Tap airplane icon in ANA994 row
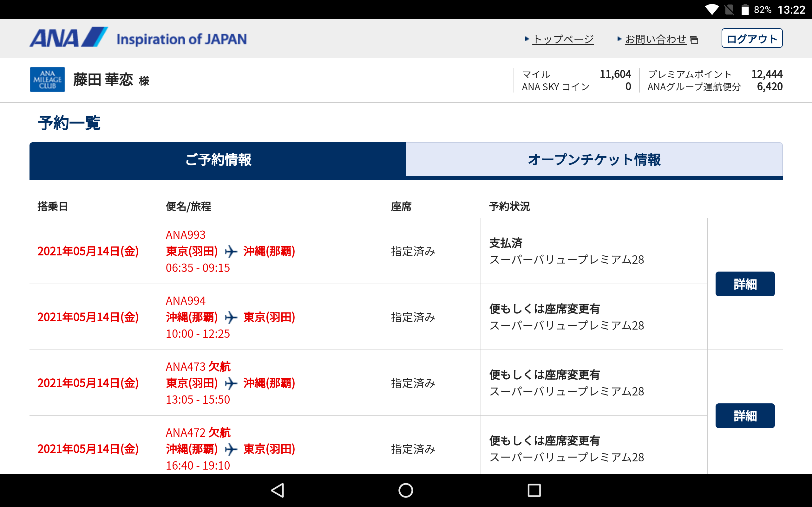Viewport: 812px width, 507px height. [231, 317]
